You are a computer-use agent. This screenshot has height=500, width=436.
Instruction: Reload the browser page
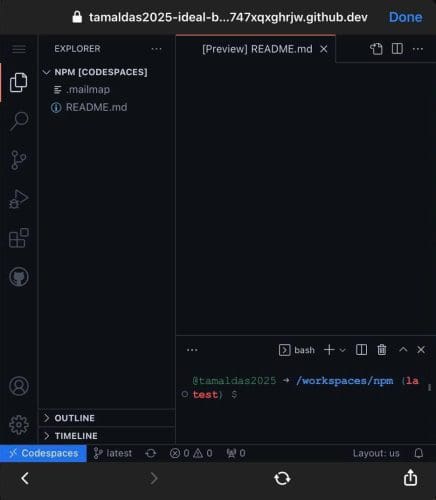point(282,479)
